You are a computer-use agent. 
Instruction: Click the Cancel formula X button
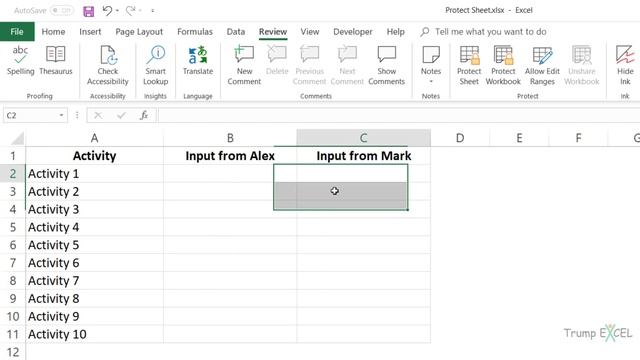98,116
